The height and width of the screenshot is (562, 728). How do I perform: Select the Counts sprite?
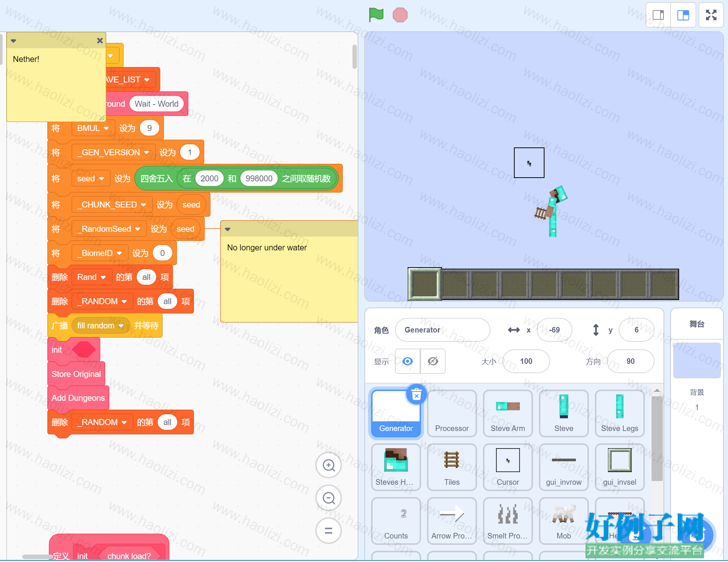396,521
